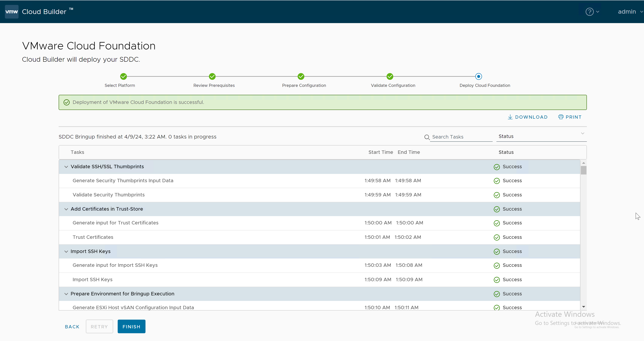Click the Review Prerequisites step checkmark
Screen dimensions: 644x341
coord(212,76)
